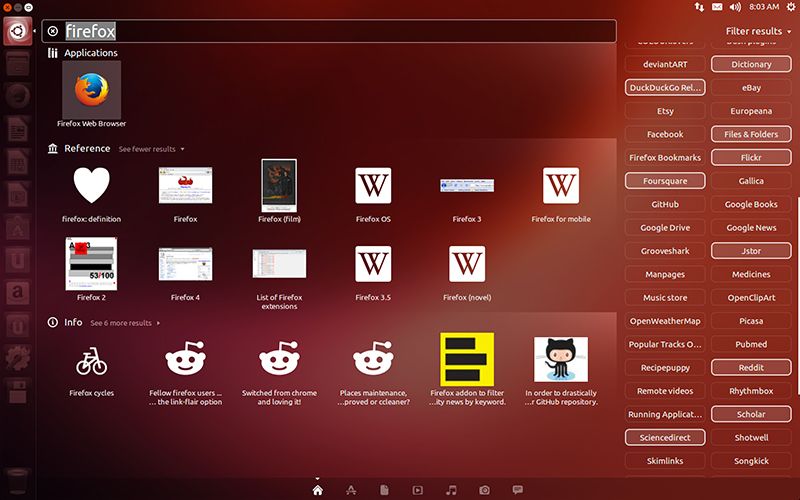Toggle the Foursquare filter
Screen dimensions: 800x500
click(665, 181)
